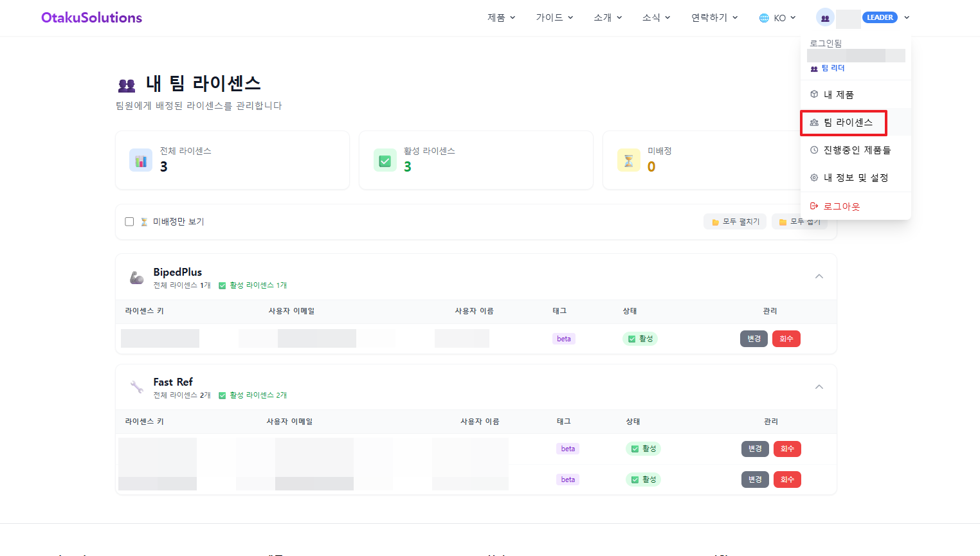
Task: Click the Fast Ref wrench icon
Action: click(x=137, y=387)
